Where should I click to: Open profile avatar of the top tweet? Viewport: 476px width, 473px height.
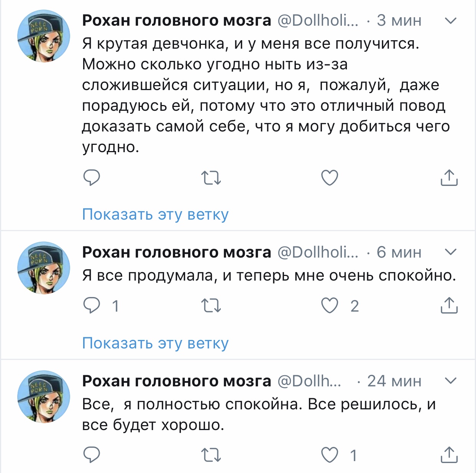(44, 36)
